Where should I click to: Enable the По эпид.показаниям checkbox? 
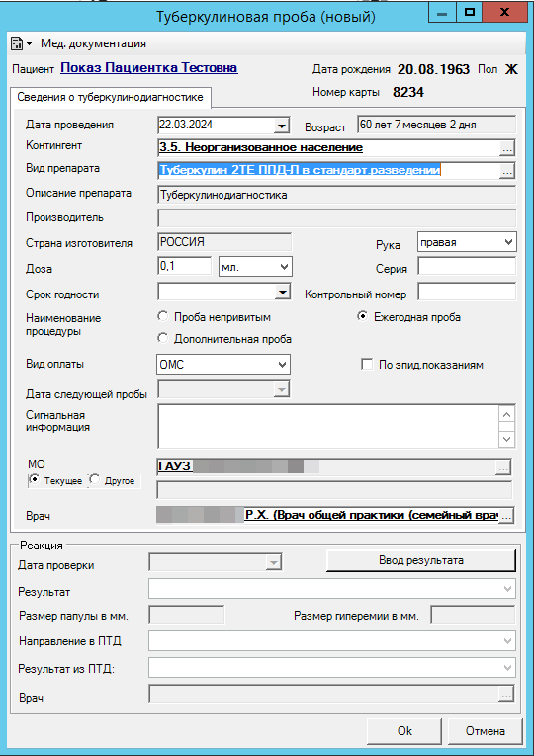(x=367, y=365)
